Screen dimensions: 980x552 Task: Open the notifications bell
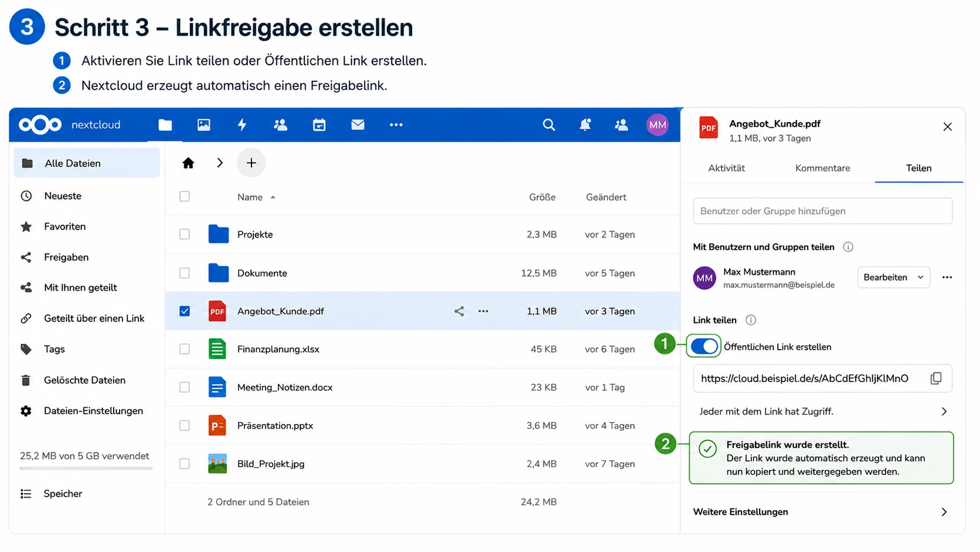[x=585, y=124]
